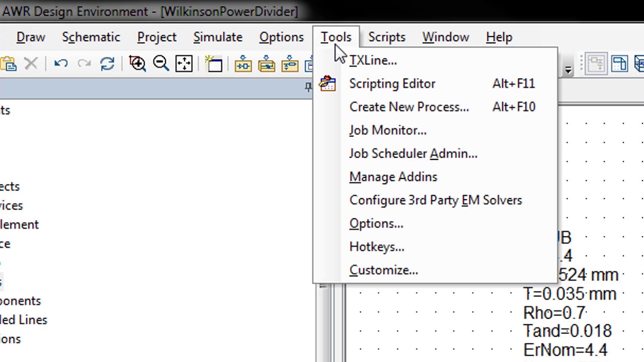This screenshot has width=644, height=362.
Task: Select Configure 3rd Party EM Solvers
Action: tap(435, 200)
